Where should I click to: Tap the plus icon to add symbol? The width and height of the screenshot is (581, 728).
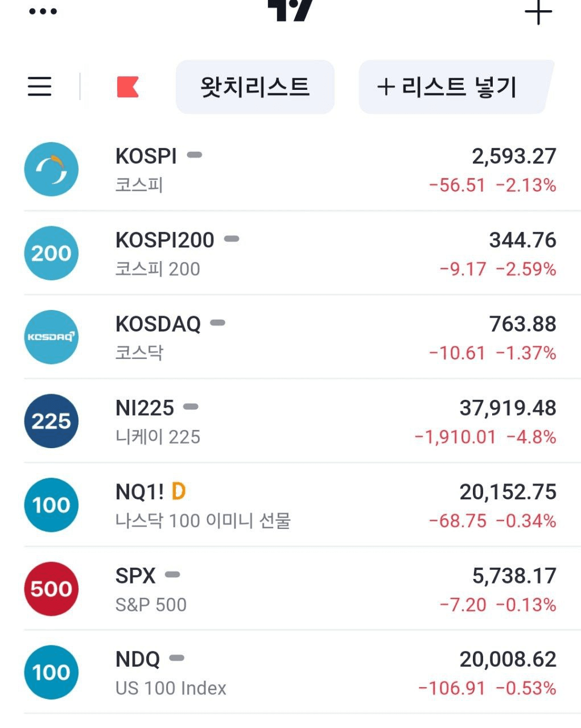(538, 11)
